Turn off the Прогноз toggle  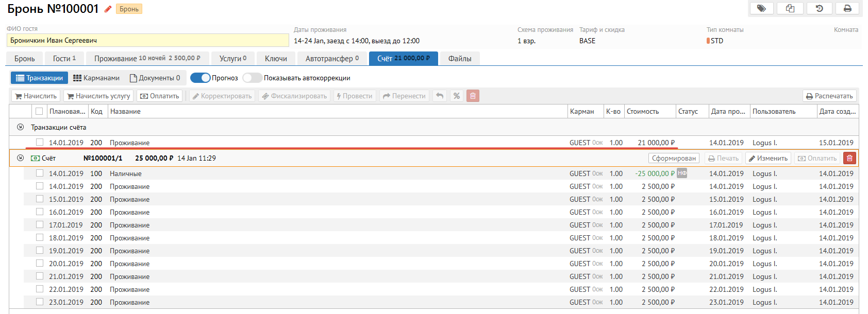201,78
